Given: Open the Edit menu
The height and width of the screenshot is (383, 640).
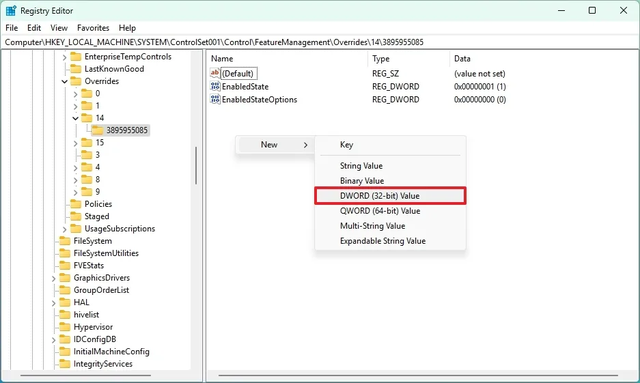Looking at the screenshot, I should coord(34,28).
